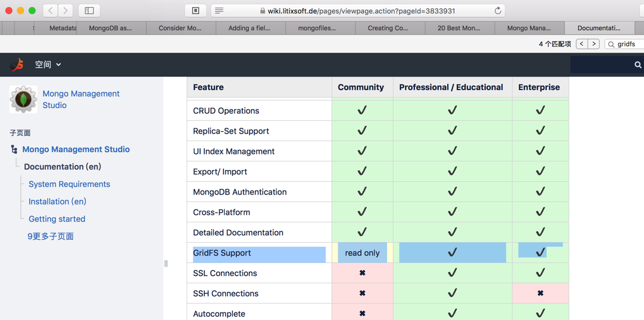Toggle the Reader view icon in address bar
Viewport: 644px width, 320px height.
[219, 10]
